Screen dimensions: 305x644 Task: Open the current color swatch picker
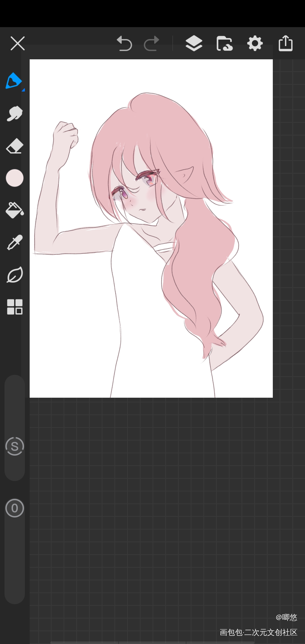point(15,178)
